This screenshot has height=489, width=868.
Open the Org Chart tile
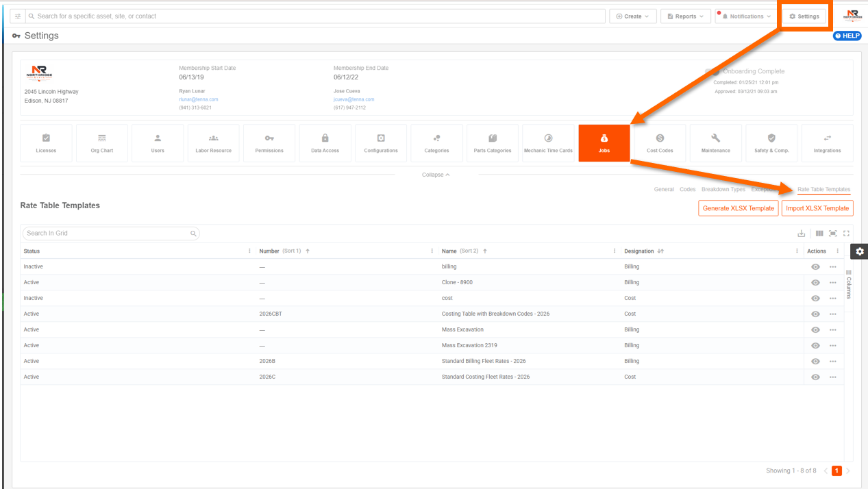tap(102, 143)
